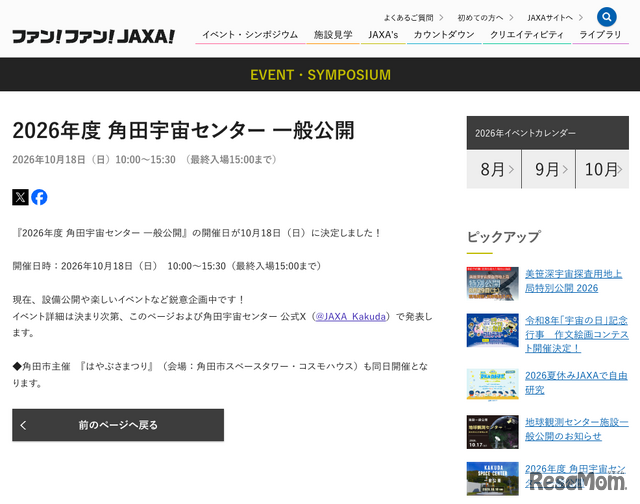Open 令和8年「宇宙の日」記念行事 link

click(x=577, y=334)
